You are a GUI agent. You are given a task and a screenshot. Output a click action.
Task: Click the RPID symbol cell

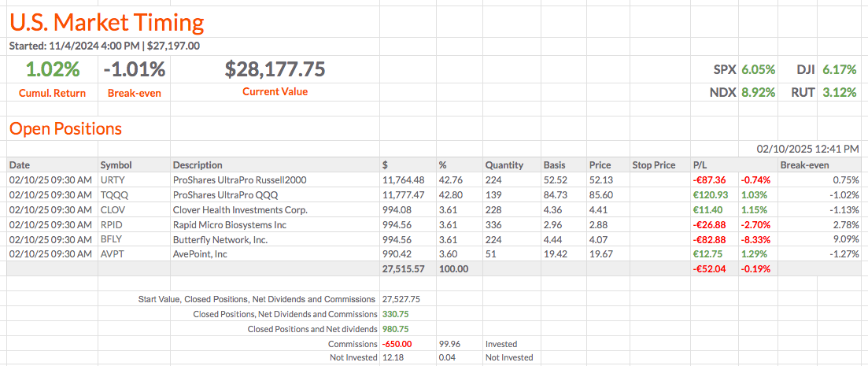click(x=112, y=224)
